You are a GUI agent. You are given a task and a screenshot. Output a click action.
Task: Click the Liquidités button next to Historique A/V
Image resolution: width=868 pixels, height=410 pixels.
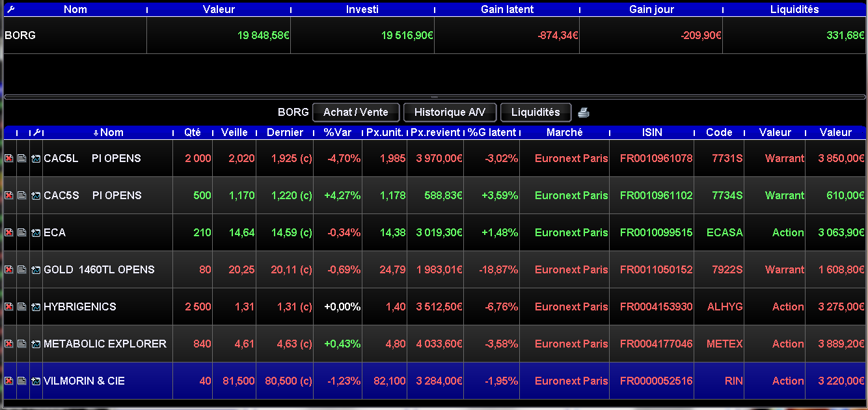[x=536, y=112]
